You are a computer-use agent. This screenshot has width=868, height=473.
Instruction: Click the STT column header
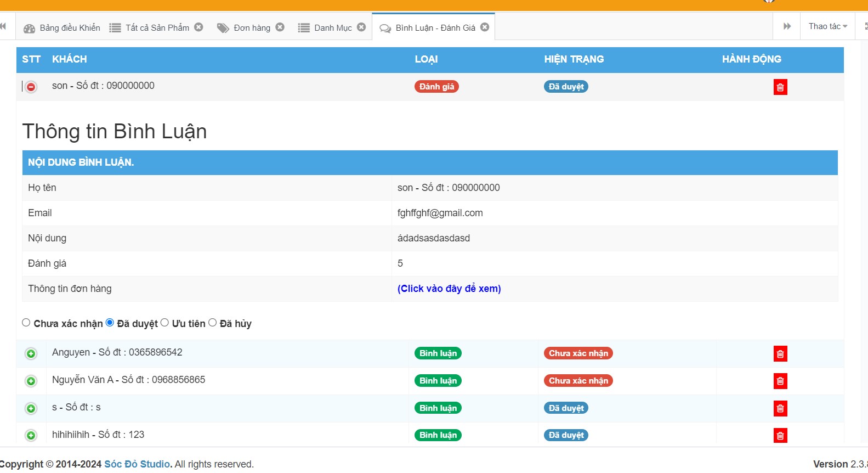31,59
